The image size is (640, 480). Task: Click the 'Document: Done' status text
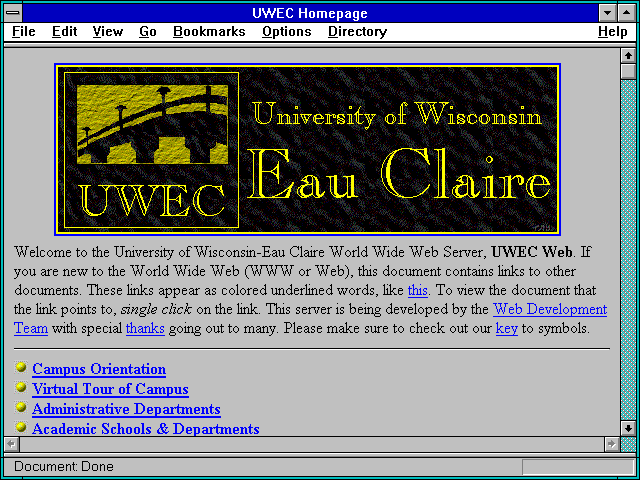(x=64, y=466)
